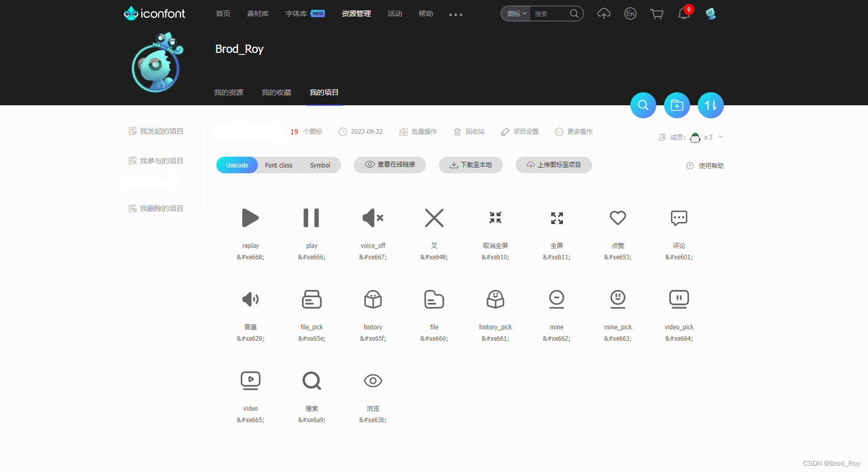Click the Brod_Roy profile avatar image
The image size is (868, 472).
click(157, 63)
